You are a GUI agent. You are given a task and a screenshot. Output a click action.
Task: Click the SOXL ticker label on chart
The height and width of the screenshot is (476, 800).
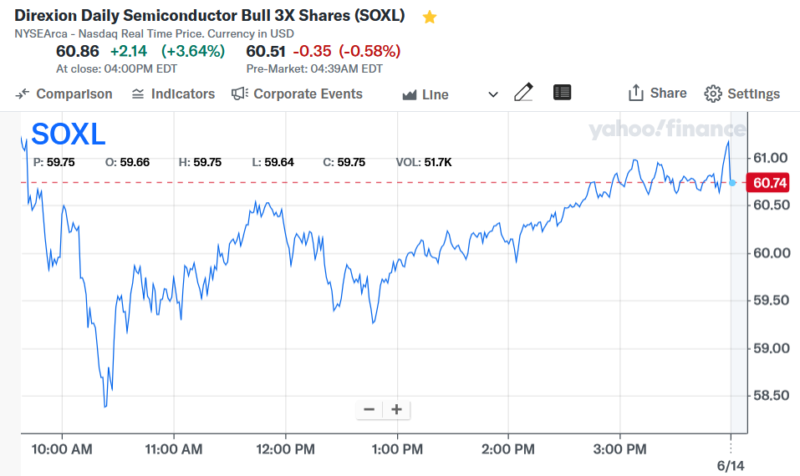click(x=68, y=135)
